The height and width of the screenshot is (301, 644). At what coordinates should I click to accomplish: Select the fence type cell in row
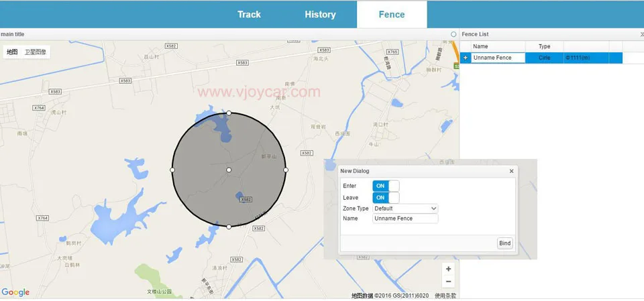point(545,58)
